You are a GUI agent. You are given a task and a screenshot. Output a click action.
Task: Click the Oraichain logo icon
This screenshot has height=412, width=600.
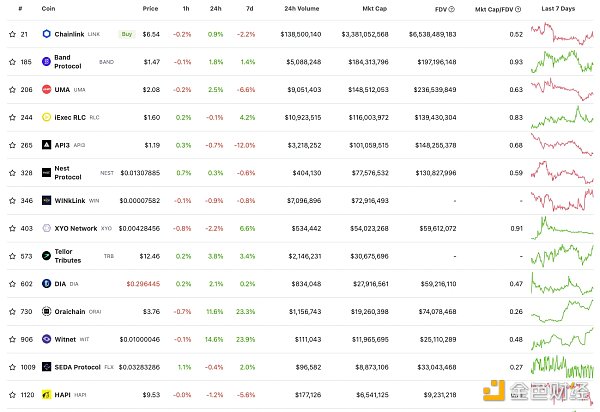(46, 312)
